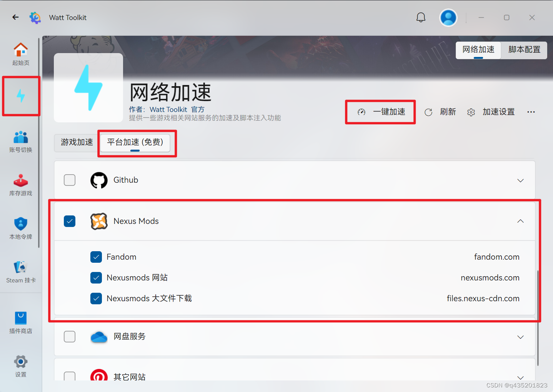Click the Github logo icon
The width and height of the screenshot is (553, 392).
pos(99,180)
